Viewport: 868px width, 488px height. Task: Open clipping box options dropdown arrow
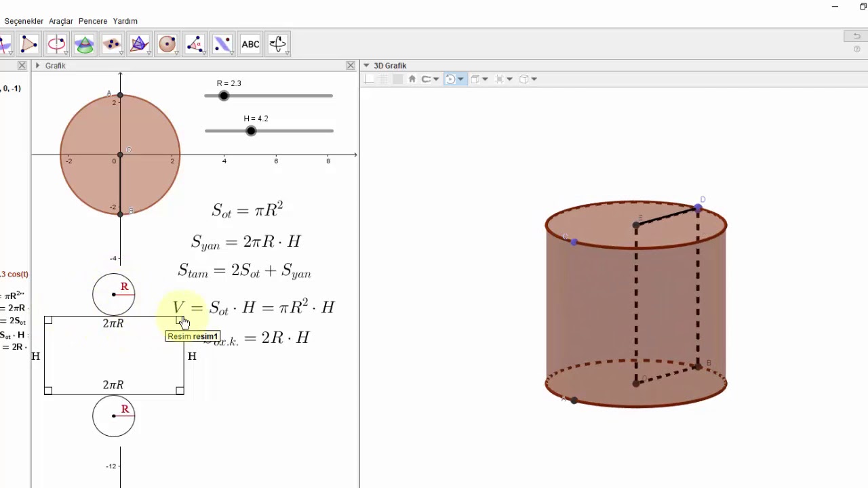point(485,79)
